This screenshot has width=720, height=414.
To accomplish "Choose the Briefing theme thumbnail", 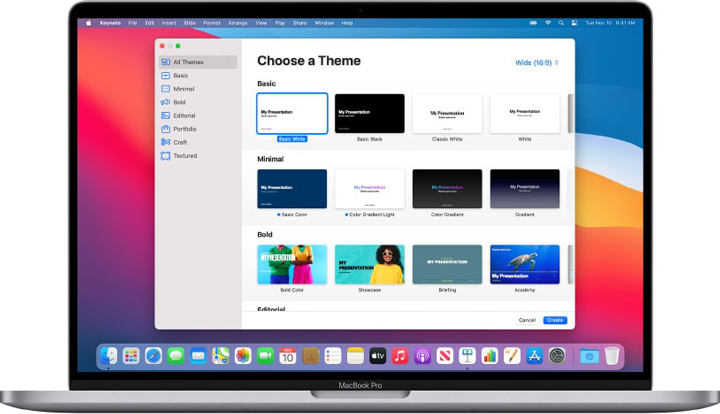I will pyautogui.click(x=447, y=264).
